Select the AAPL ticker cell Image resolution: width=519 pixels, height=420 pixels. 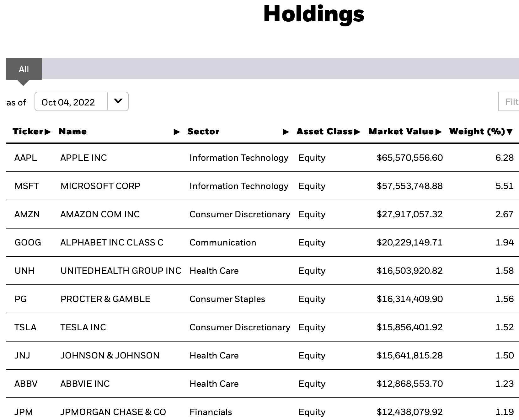(x=26, y=158)
